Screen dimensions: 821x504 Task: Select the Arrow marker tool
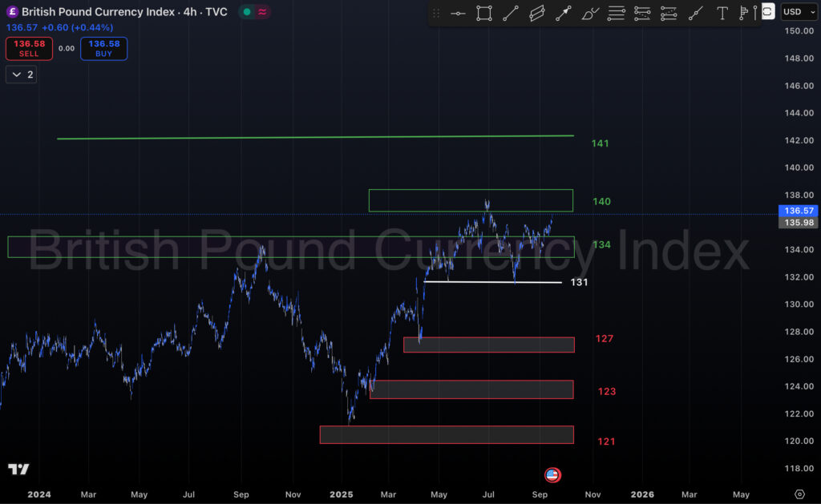[564, 13]
